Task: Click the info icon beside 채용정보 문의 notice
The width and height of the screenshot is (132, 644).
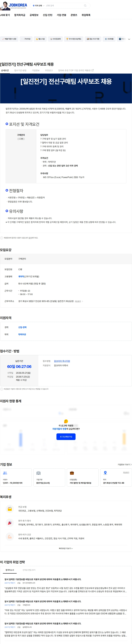Action: [2, 238]
